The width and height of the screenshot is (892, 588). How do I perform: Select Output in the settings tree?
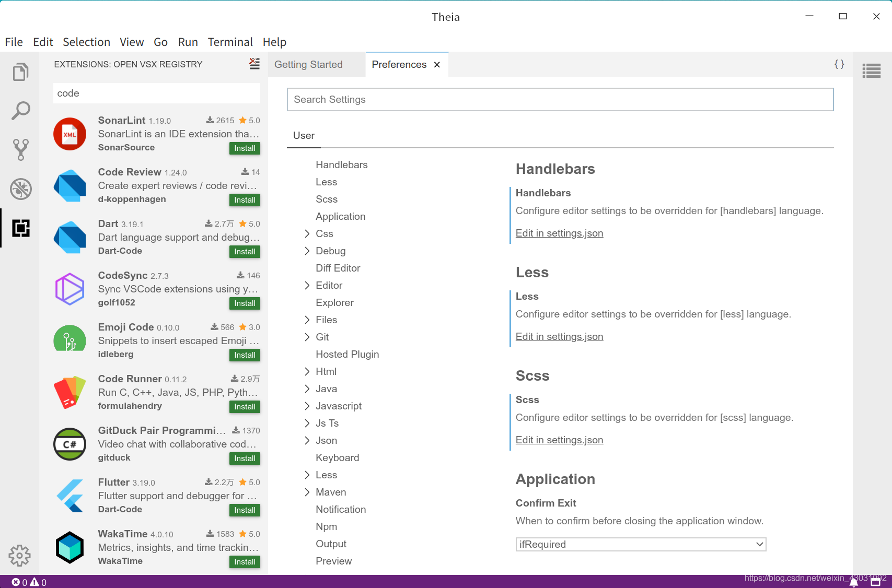coord(331,544)
